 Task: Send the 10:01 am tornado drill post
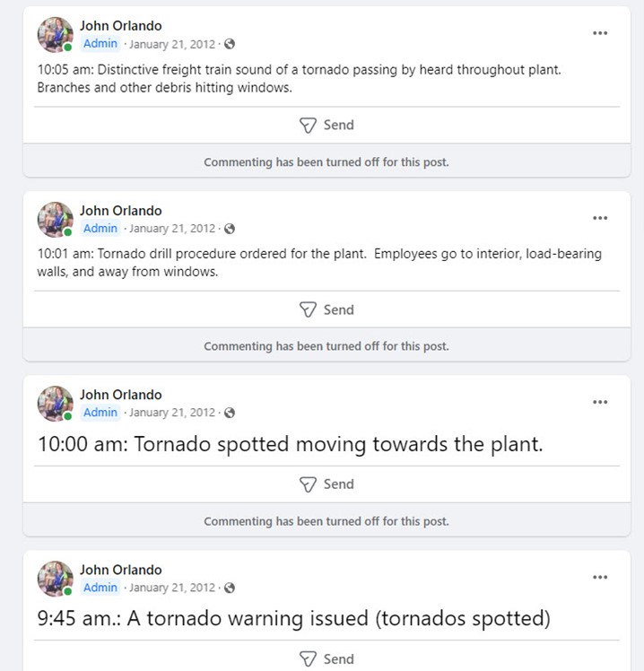click(326, 309)
